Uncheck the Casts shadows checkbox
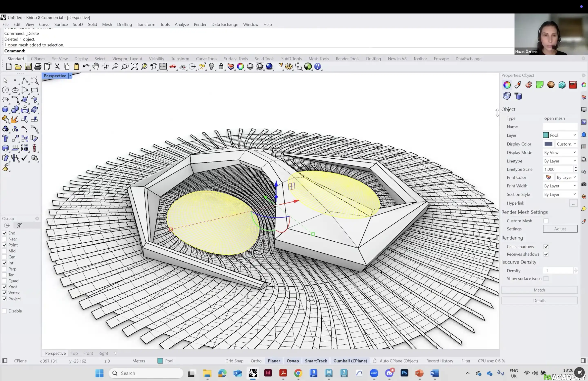 pyautogui.click(x=546, y=247)
